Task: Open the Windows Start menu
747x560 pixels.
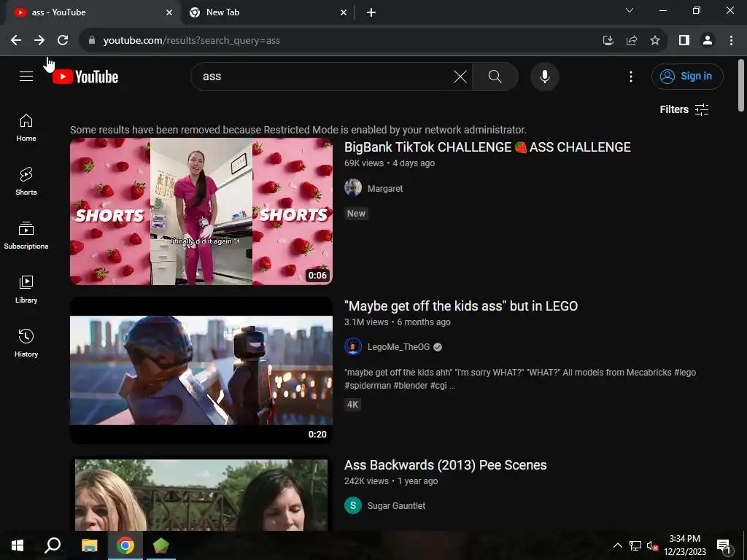Action: pyautogui.click(x=18, y=545)
